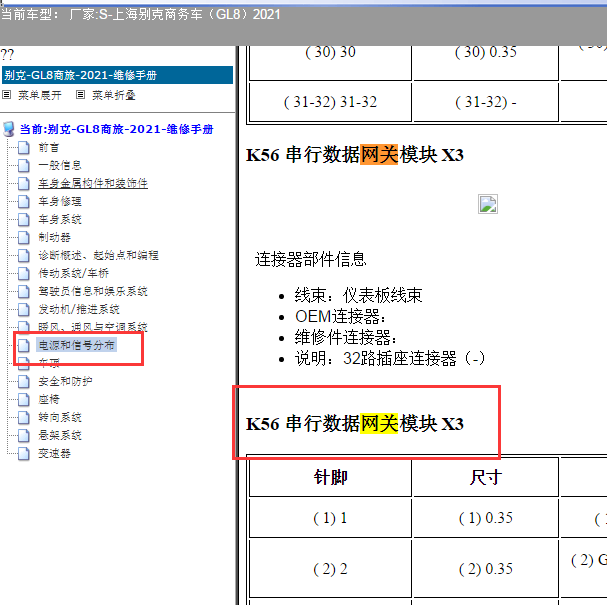Click the page icon next to 安全和防护
607x605 pixels.
pos(24,381)
